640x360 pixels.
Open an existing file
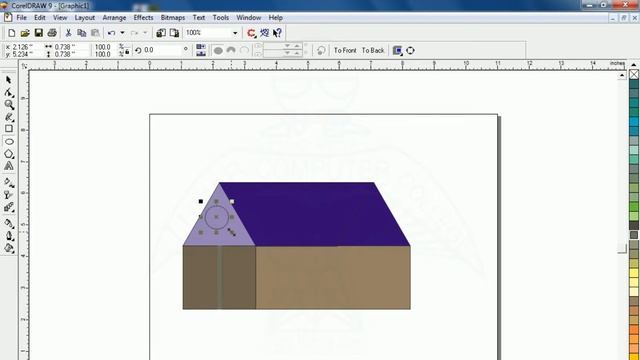pos(25,33)
